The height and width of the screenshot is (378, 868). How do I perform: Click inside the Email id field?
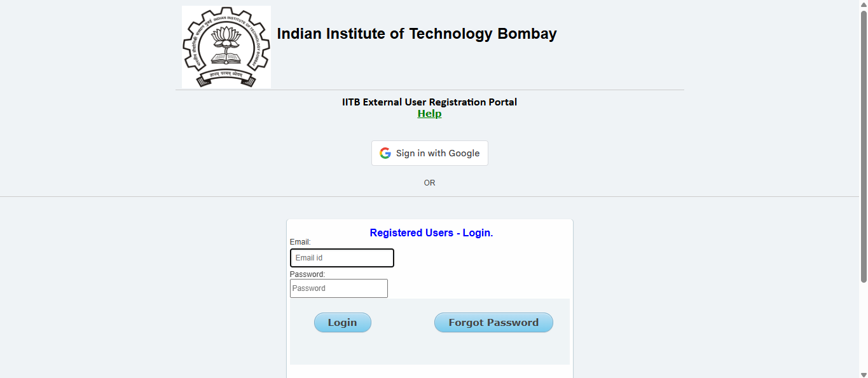pos(341,257)
